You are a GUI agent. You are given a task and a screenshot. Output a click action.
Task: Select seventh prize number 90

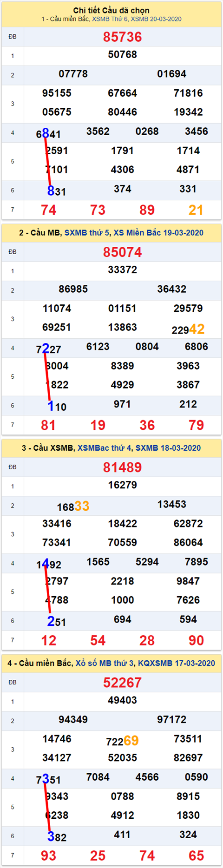click(x=196, y=640)
